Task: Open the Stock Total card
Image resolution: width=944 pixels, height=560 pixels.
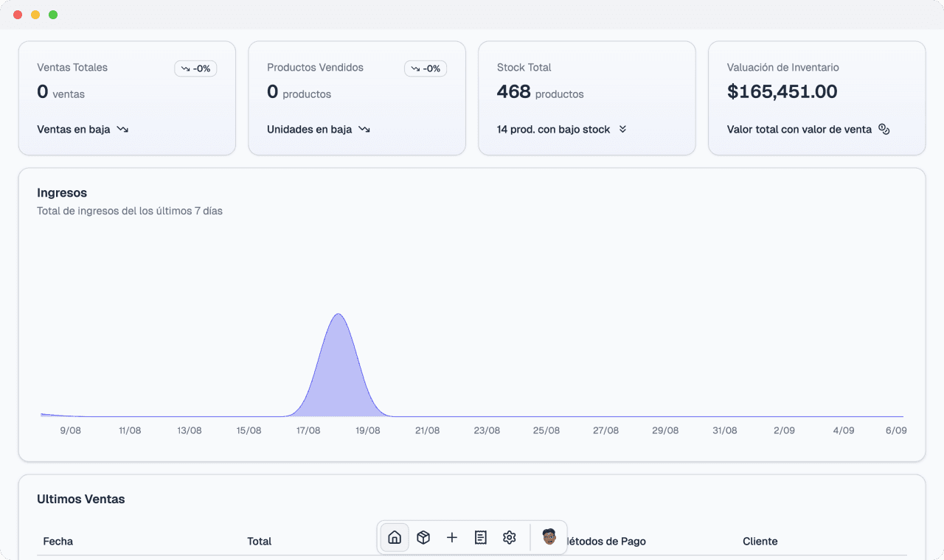Action: coord(586,98)
